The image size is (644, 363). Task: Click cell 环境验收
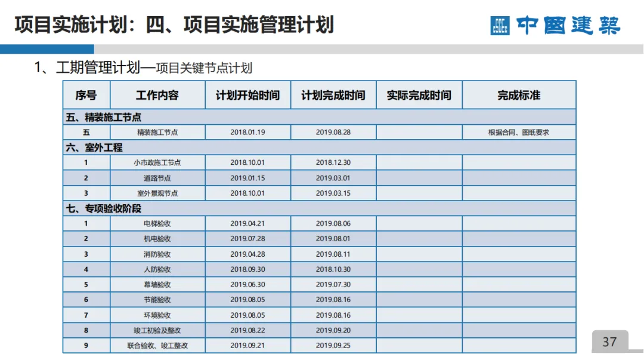click(157, 315)
